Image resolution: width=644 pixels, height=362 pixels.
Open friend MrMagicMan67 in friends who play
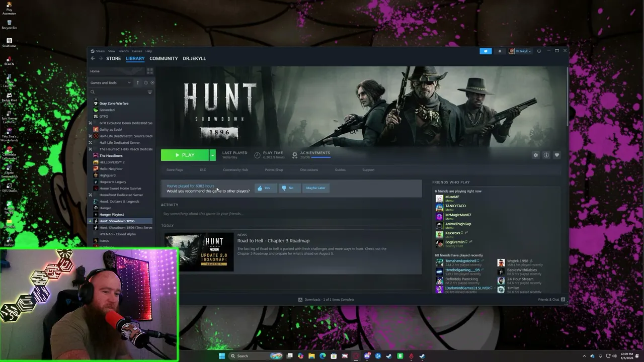(x=458, y=215)
